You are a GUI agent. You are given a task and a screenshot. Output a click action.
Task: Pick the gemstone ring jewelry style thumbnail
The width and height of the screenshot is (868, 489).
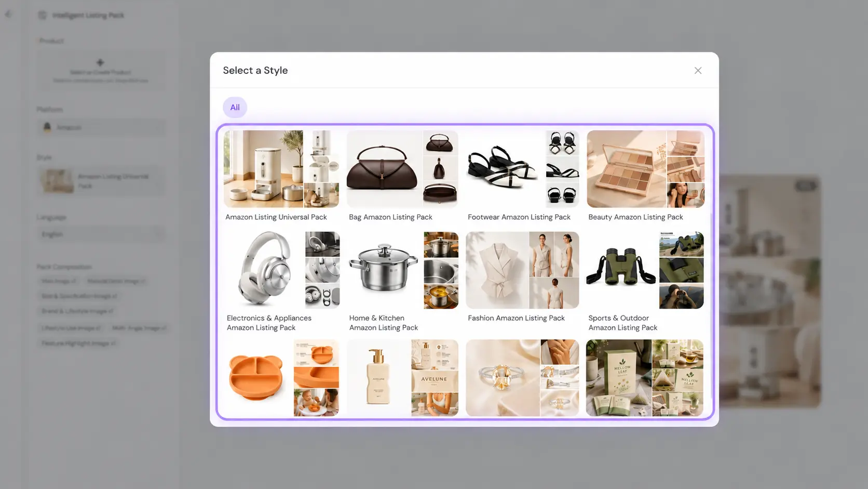[522, 378]
